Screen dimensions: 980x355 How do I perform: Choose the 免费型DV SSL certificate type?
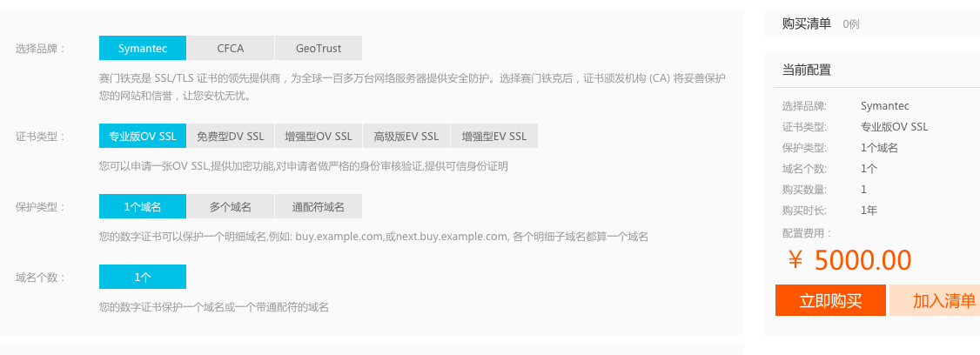pyautogui.click(x=231, y=137)
